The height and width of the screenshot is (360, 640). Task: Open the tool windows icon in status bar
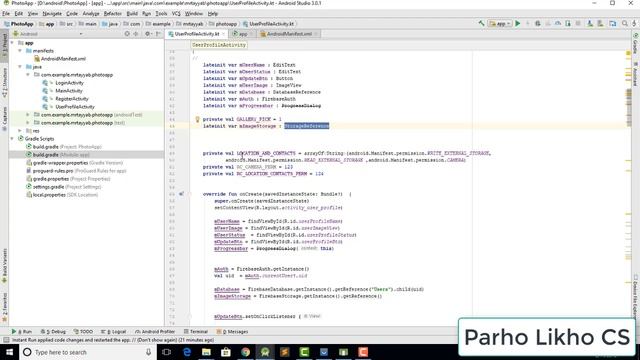point(6,340)
